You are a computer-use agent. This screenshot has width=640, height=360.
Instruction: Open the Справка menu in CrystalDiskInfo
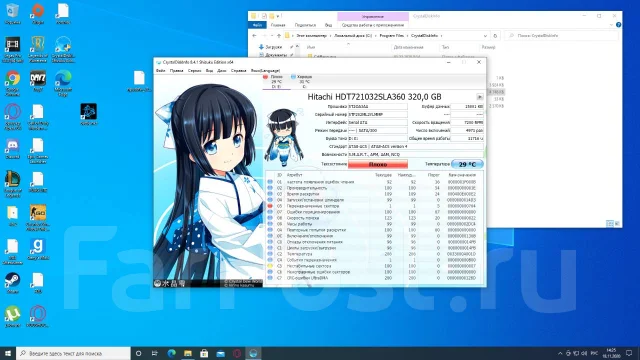tap(238, 71)
